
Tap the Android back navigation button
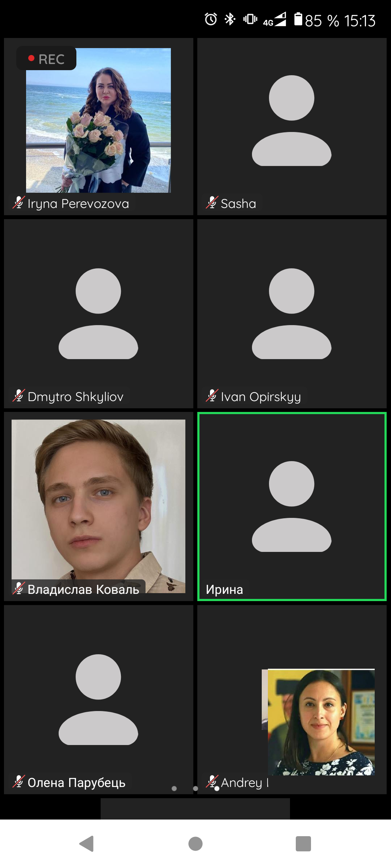pyautogui.click(x=87, y=844)
